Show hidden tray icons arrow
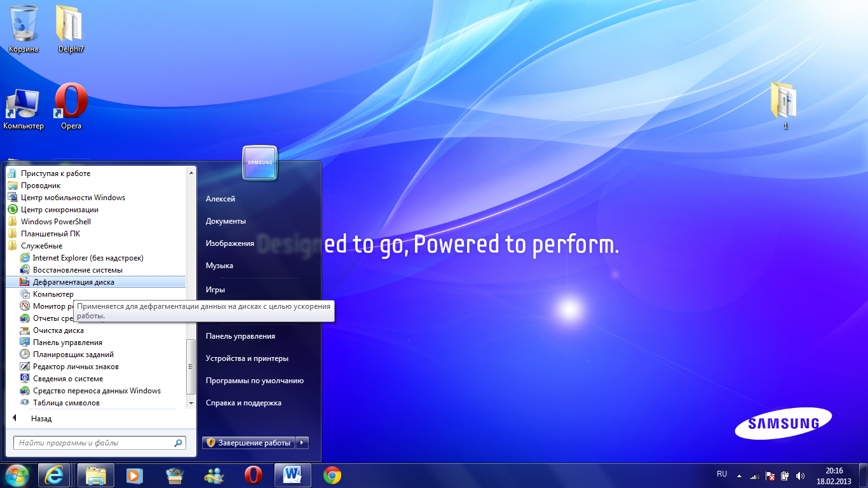The width and height of the screenshot is (868, 488). click(x=739, y=475)
